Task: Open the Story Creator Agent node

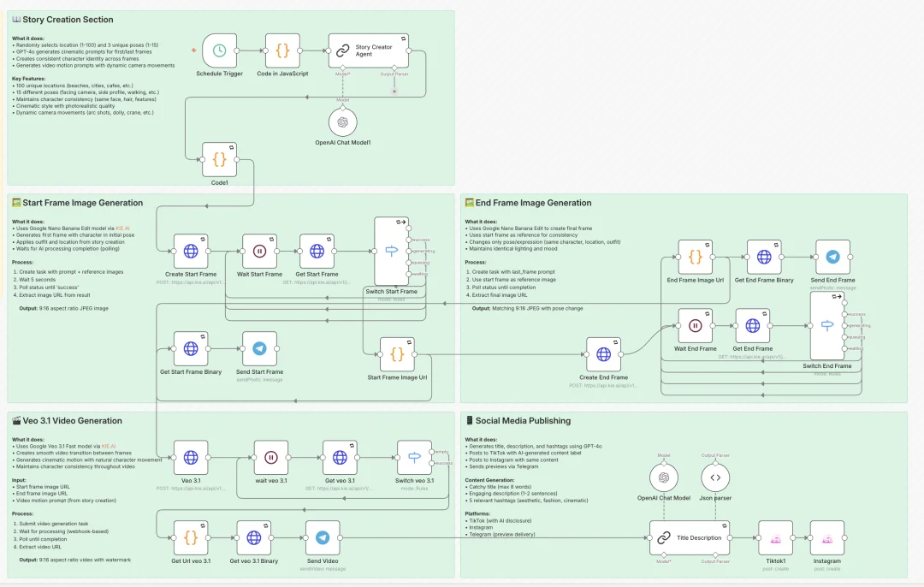Action: pyautogui.click(x=369, y=51)
